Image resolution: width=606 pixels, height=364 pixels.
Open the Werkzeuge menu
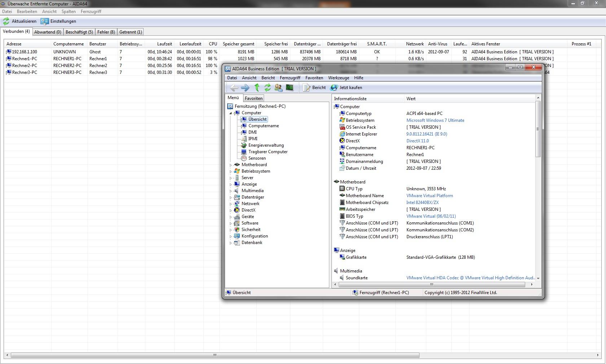[338, 78]
